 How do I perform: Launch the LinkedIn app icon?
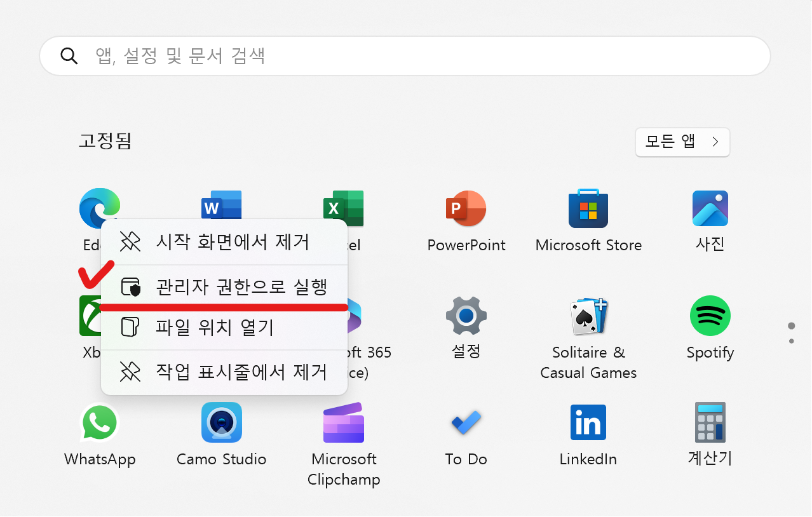pyautogui.click(x=588, y=422)
